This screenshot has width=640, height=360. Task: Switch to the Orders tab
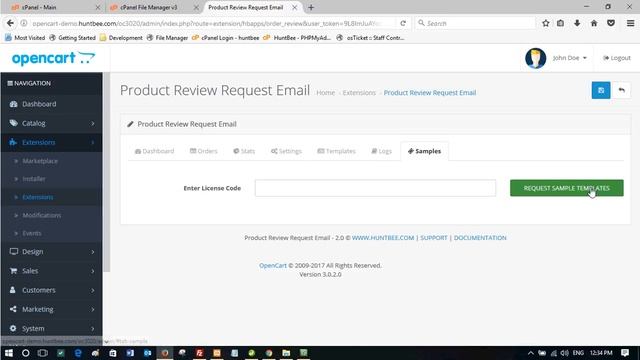[204, 151]
